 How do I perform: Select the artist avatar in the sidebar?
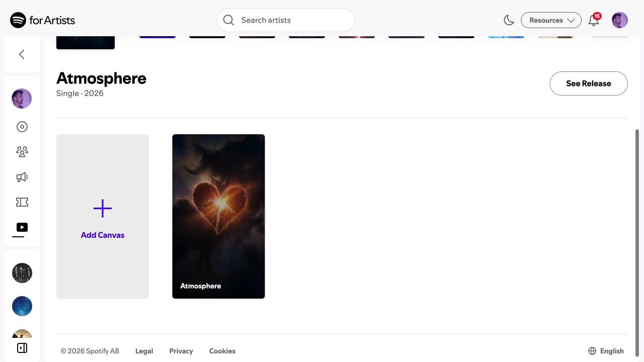click(x=22, y=99)
